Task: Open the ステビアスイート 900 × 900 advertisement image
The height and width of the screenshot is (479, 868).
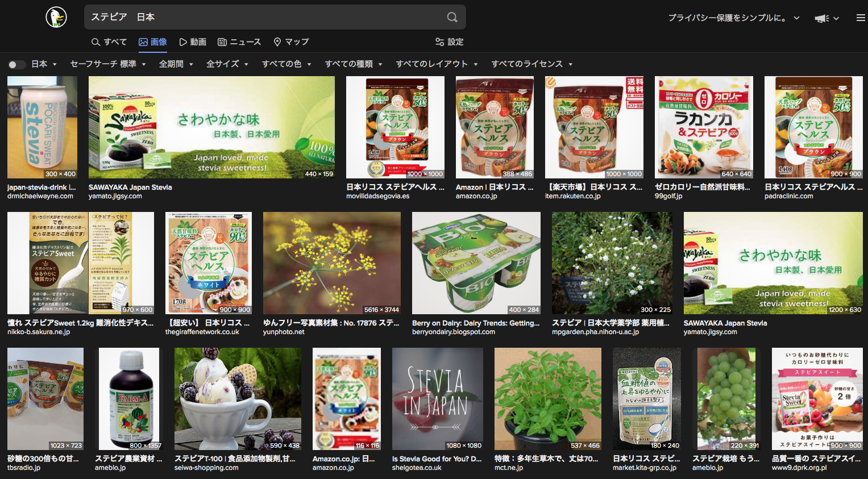Action: point(817,399)
